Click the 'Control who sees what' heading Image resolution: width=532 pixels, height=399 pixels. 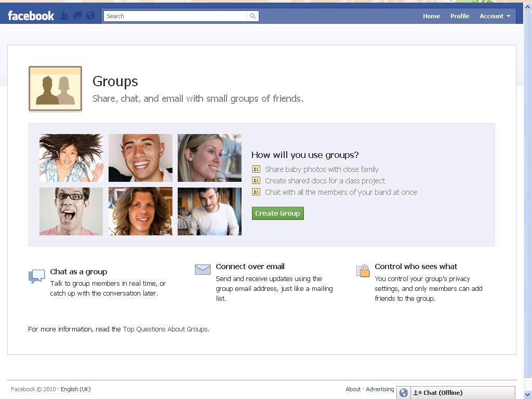pyautogui.click(x=416, y=267)
